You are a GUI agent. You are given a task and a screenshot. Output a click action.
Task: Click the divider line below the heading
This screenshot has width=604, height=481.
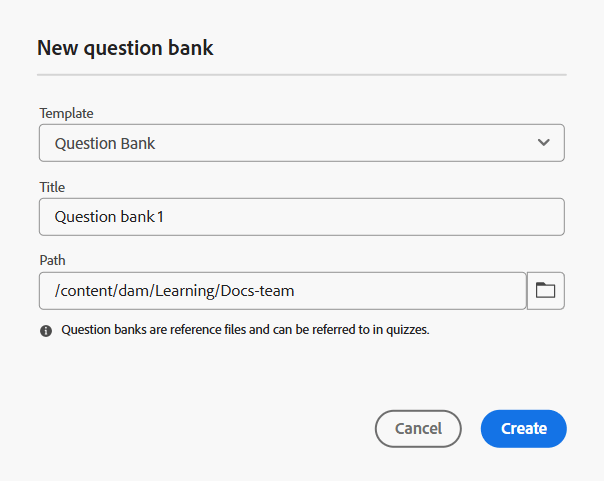tap(302, 75)
